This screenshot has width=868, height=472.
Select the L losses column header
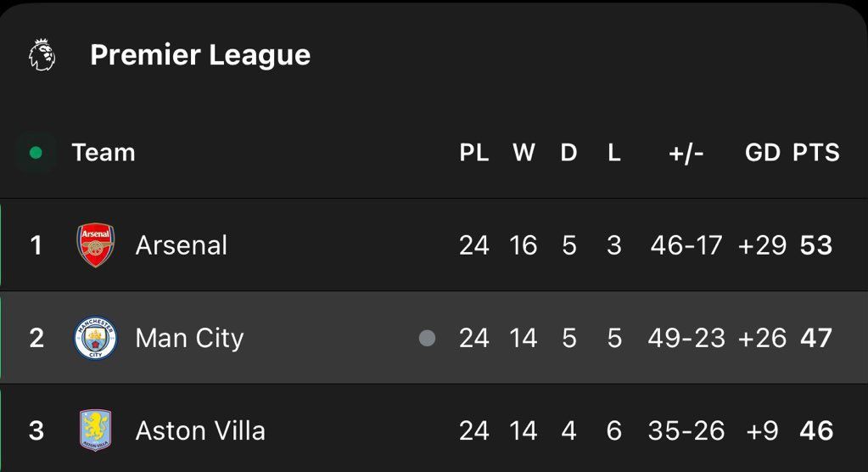[x=614, y=153]
